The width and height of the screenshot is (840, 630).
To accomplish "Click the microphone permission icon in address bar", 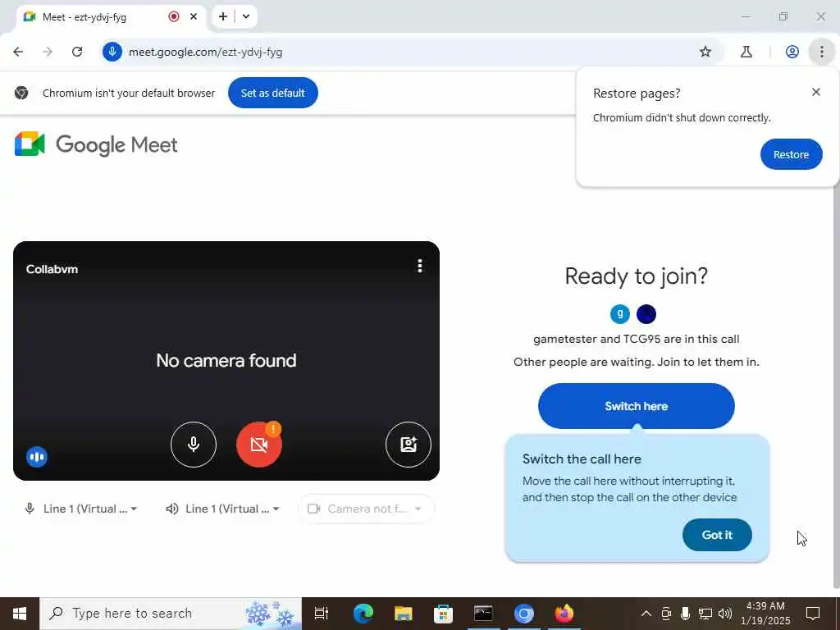I will point(112,52).
